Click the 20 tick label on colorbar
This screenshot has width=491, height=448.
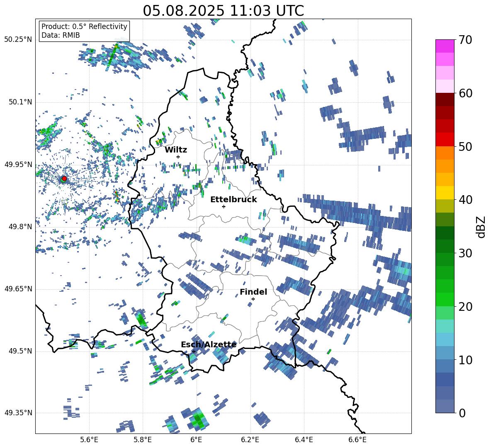(x=465, y=307)
